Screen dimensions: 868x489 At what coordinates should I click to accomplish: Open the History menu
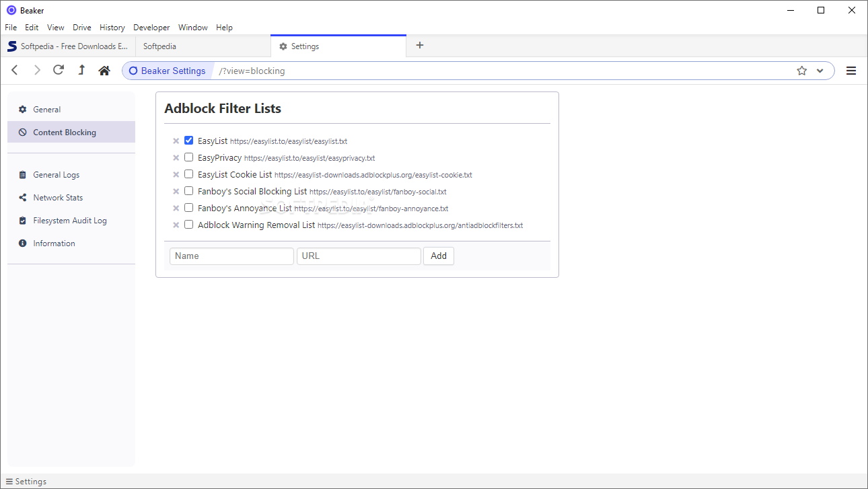[112, 28]
